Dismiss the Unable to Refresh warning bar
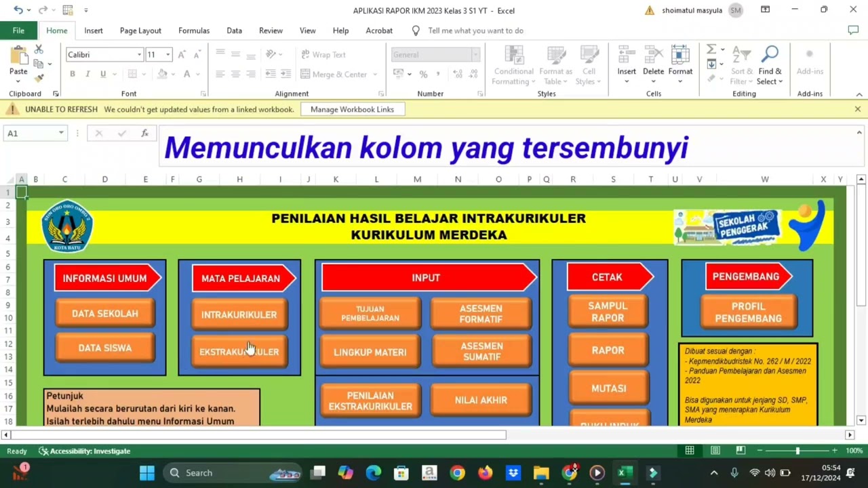 pos(857,109)
